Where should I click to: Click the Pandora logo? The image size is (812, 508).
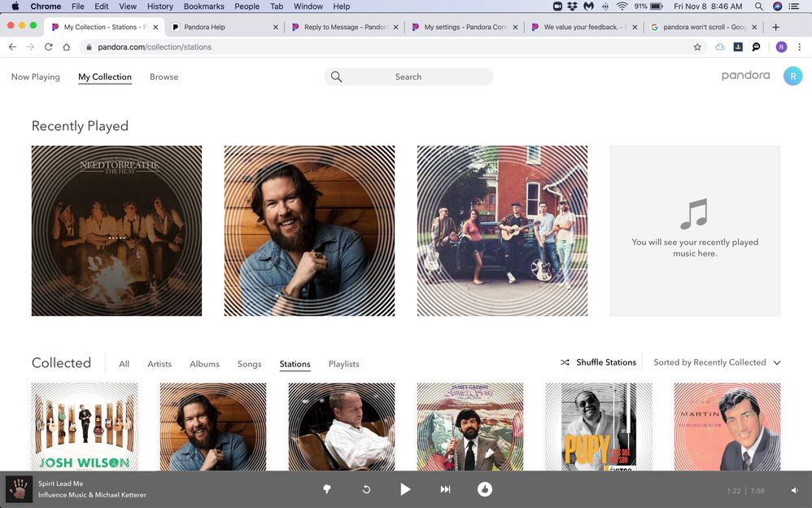(x=745, y=75)
